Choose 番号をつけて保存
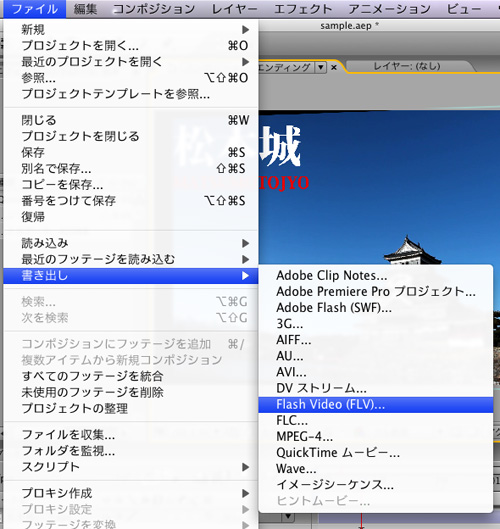The height and width of the screenshot is (529, 500). [131, 201]
